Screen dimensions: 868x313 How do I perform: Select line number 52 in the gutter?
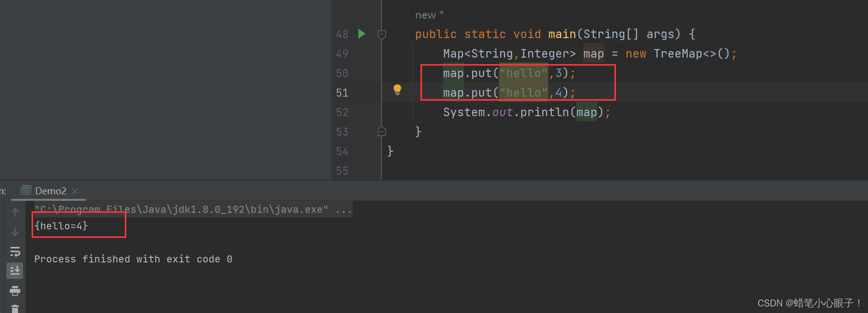[x=342, y=112]
